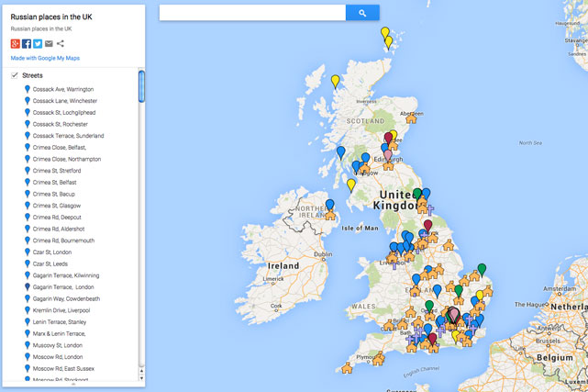Select Muscovy St, London entry
Screen dimensions: 588x392
click(x=58, y=345)
